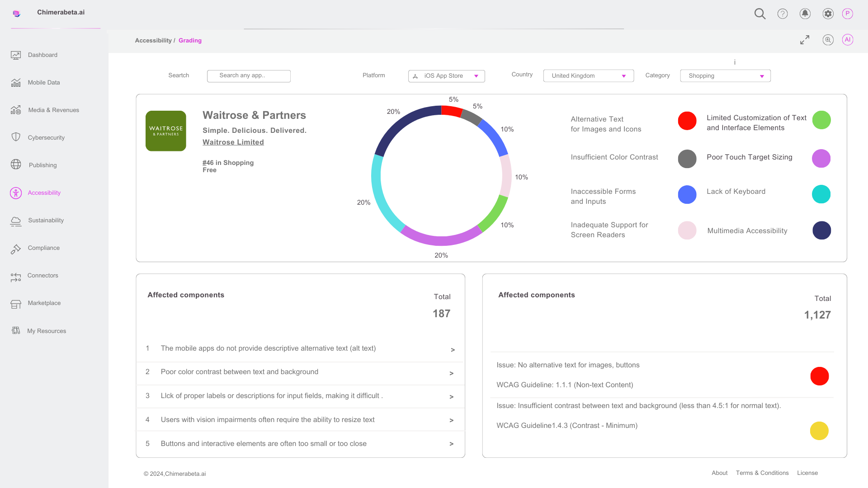This screenshot has width=868, height=488.
Task: Click purple Poor Touch Target swatch
Action: click(x=821, y=158)
